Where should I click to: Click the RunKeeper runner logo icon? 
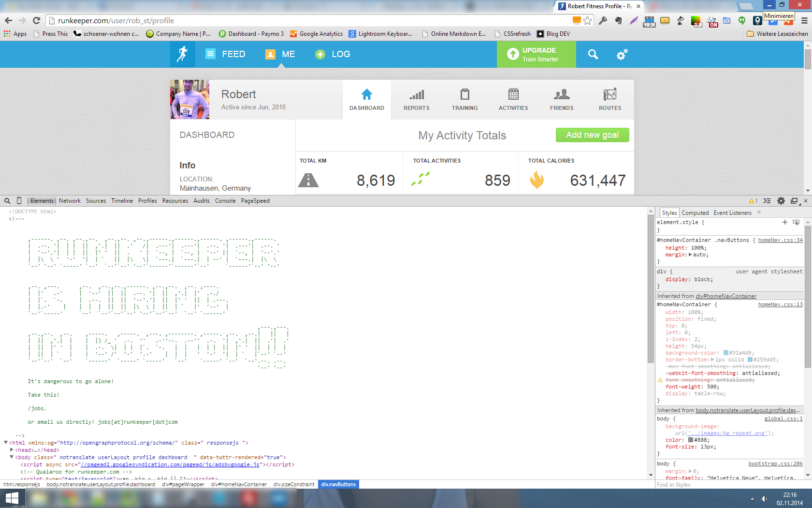(x=182, y=54)
